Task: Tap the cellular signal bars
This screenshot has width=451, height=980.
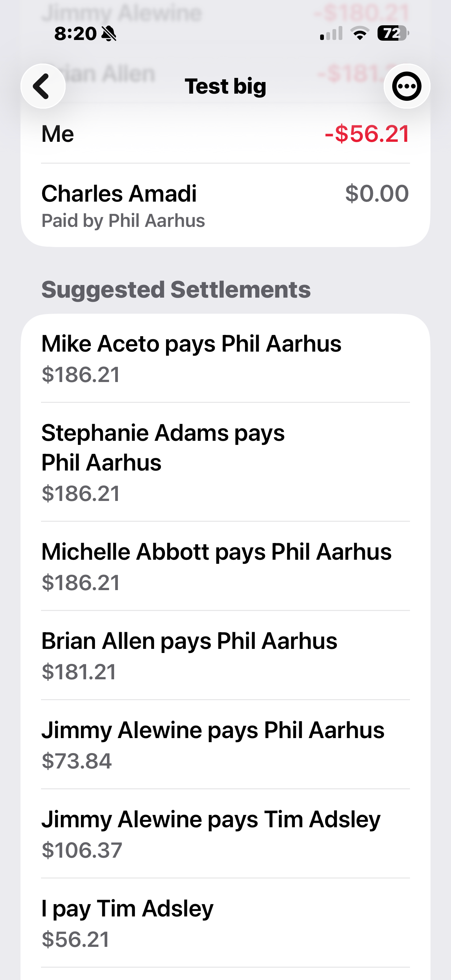Action: [x=331, y=33]
